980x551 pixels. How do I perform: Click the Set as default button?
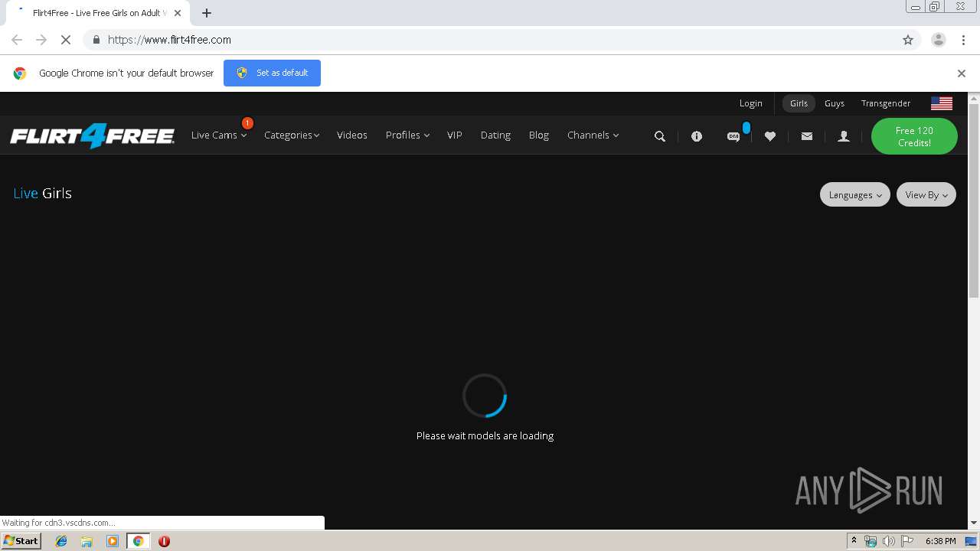(x=272, y=73)
